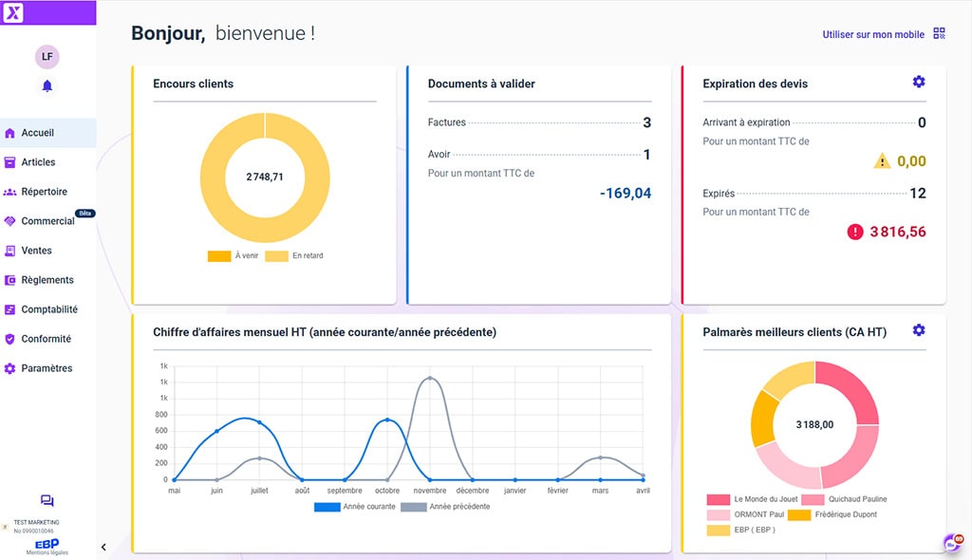This screenshot has height=560, width=972.
Task: Toggle the Frédérique Dupont legend swatch
Action: point(799,514)
